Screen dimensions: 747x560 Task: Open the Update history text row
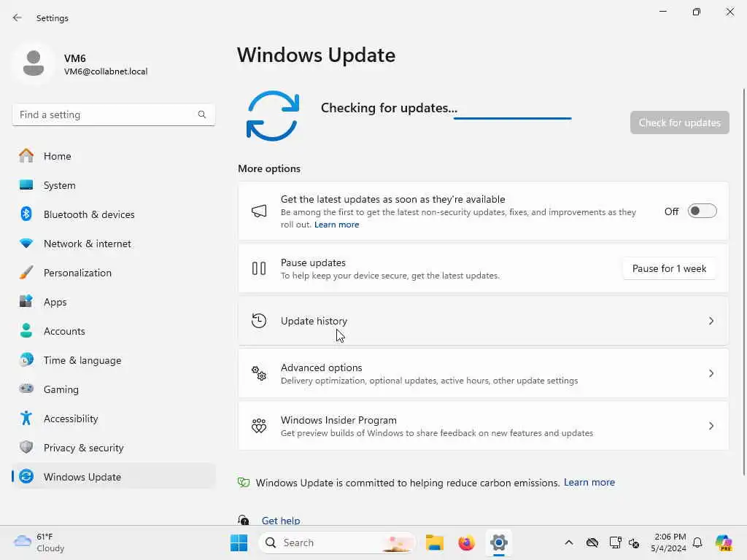(x=483, y=321)
